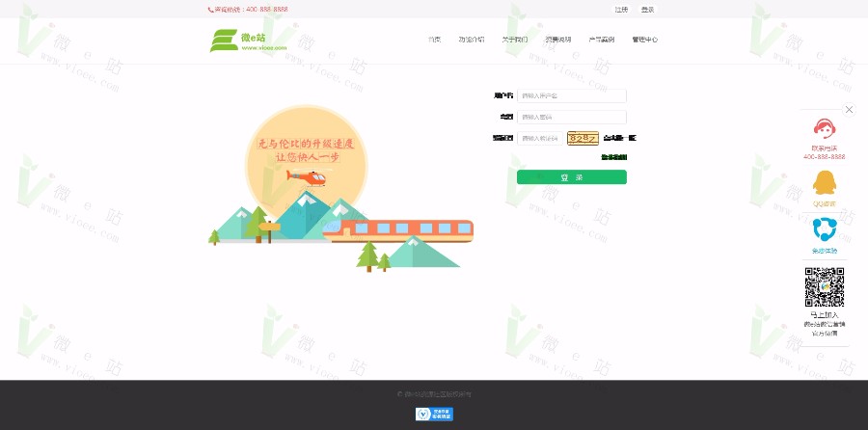Click the QQ咨询 label in the sidebar
Image resolution: width=868 pixels, height=430 pixels.
pos(825,203)
